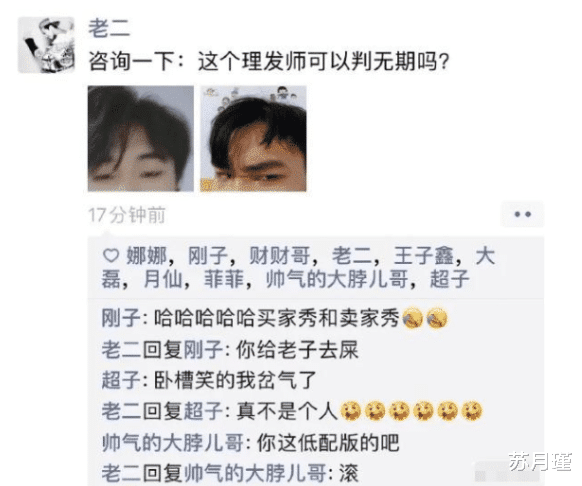This screenshot has height=486, width=582.
Task: Click the heart like icon
Action: pyautogui.click(x=110, y=256)
